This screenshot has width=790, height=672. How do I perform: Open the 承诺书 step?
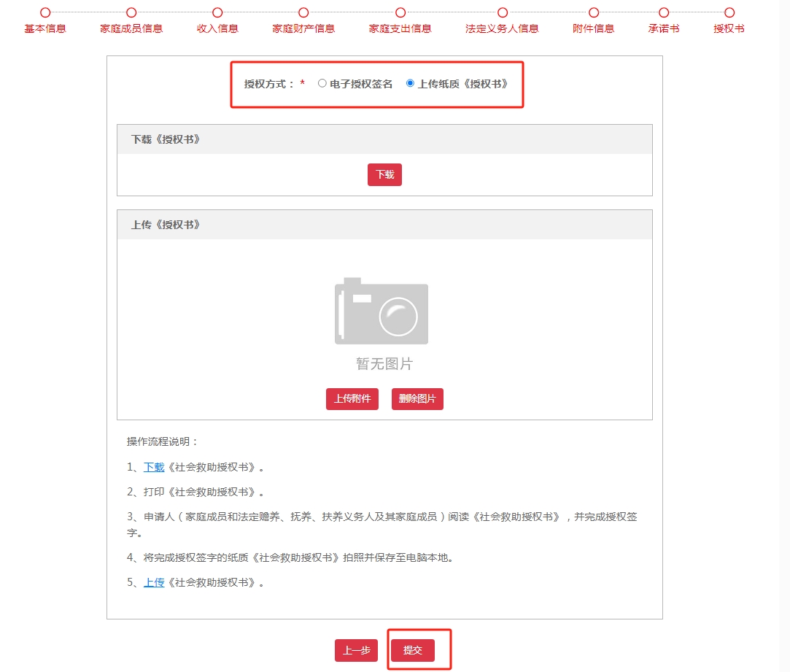[662, 12]
